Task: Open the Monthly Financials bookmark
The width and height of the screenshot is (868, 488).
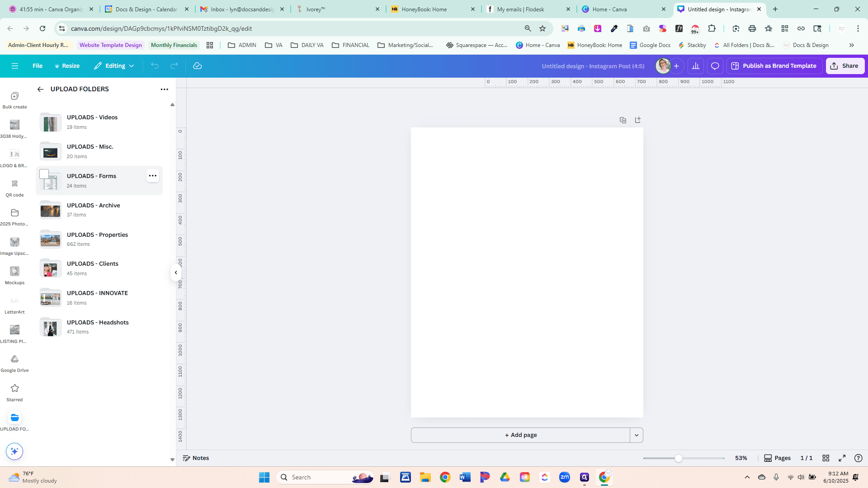Action: tap(174, 45)
